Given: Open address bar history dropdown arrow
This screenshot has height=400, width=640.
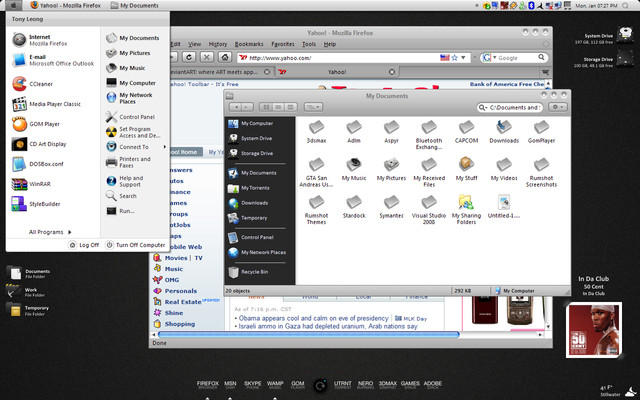Looking at the screenshot, I should [x=463, y=58].
